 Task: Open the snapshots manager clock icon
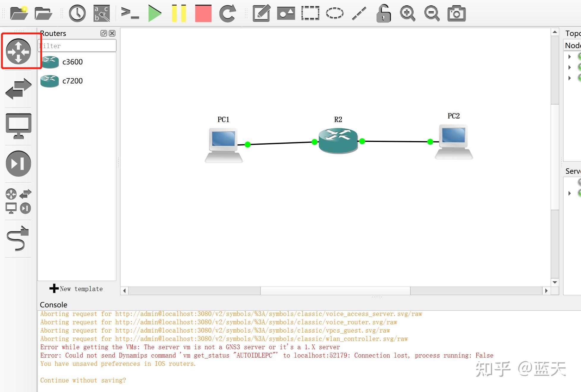tap(77, 13)
